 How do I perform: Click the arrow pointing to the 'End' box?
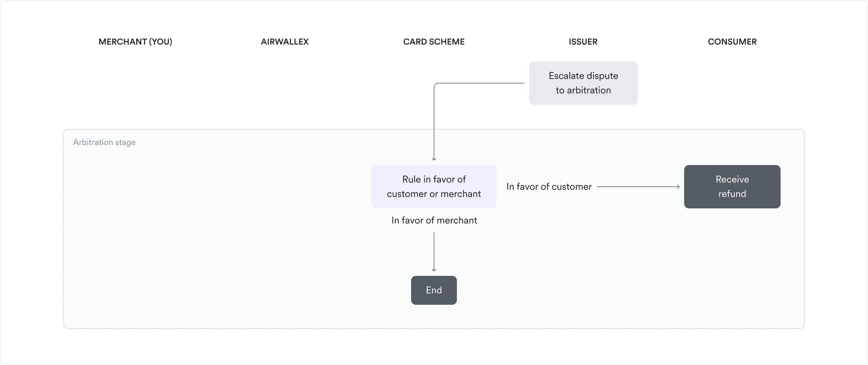click(x=434, y=251)
